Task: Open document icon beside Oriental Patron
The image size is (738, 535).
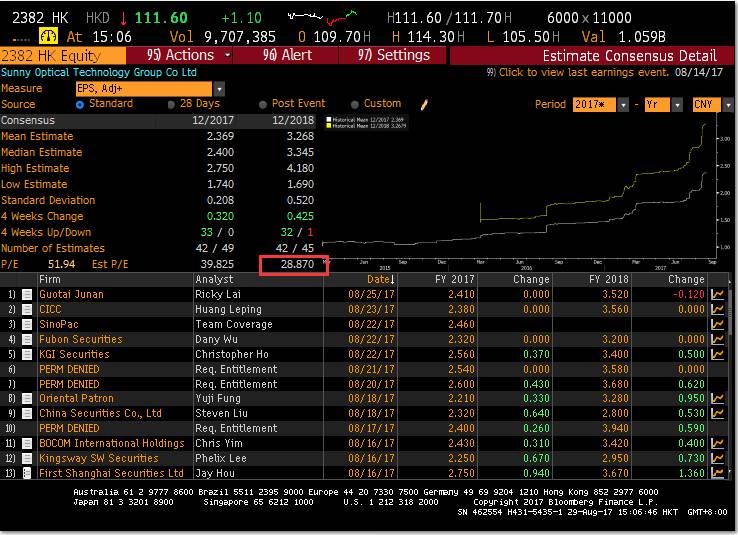Action: click(27, 399)
